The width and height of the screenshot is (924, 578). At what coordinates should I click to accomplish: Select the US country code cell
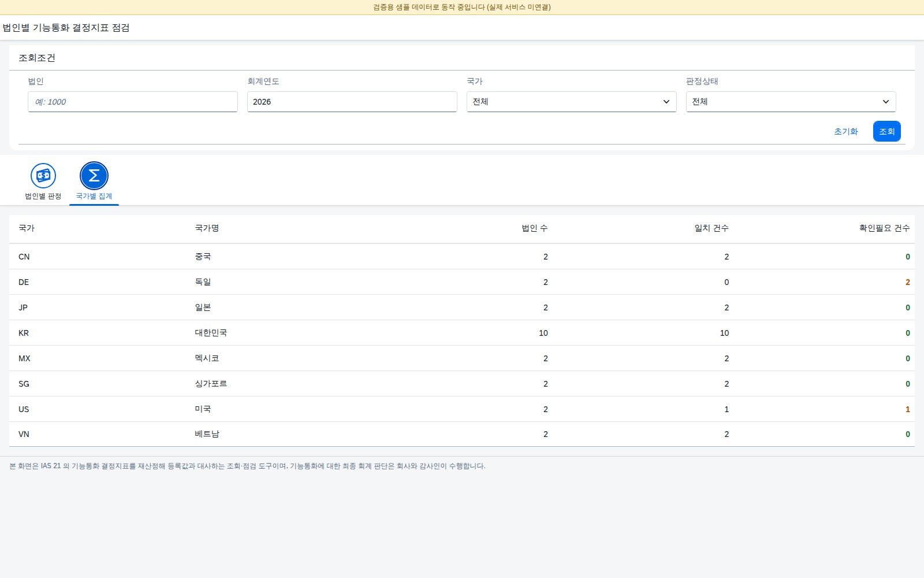point(24,409)
